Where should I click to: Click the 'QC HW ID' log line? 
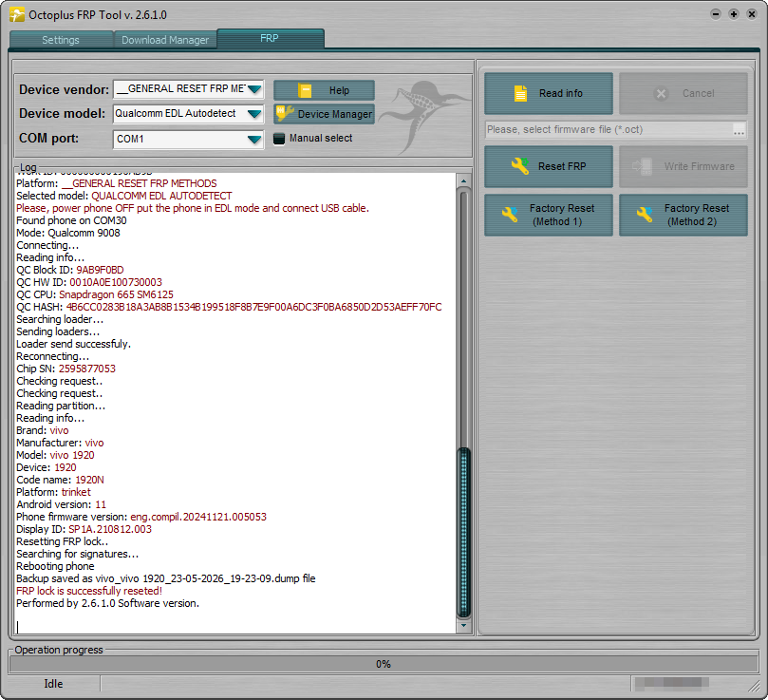[89, 282]
